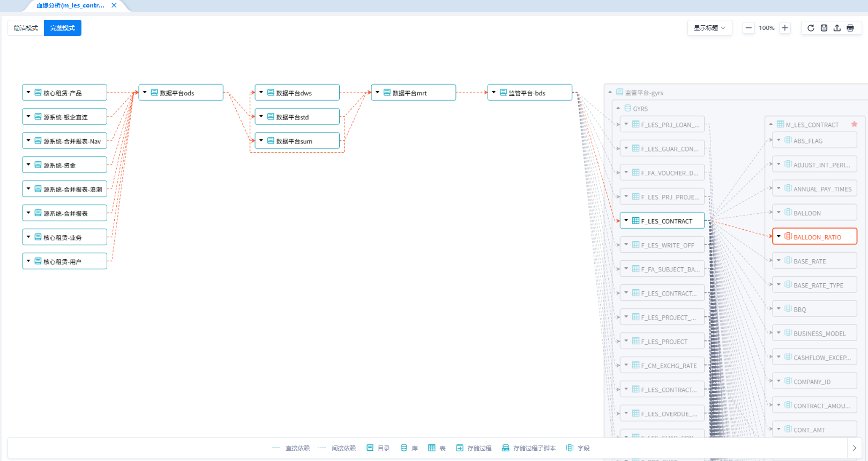Screen dimensions: 868x461
Task: Collapse the 数据平台ods node arrow
Action: pyautogui.click(x=145, y=93)
